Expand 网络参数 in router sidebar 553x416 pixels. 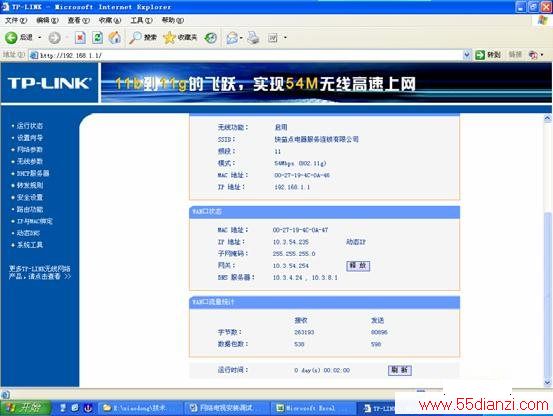(x=30, y=149)
